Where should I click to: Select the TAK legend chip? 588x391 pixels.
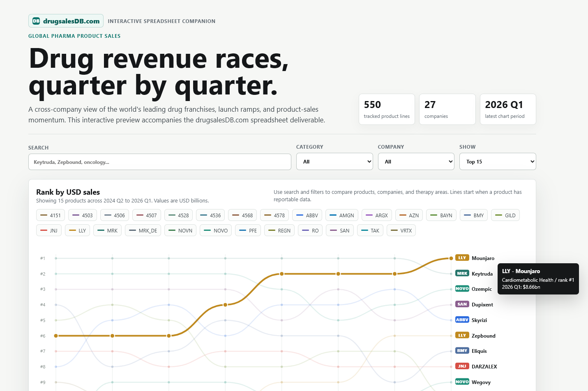point(370,230)
